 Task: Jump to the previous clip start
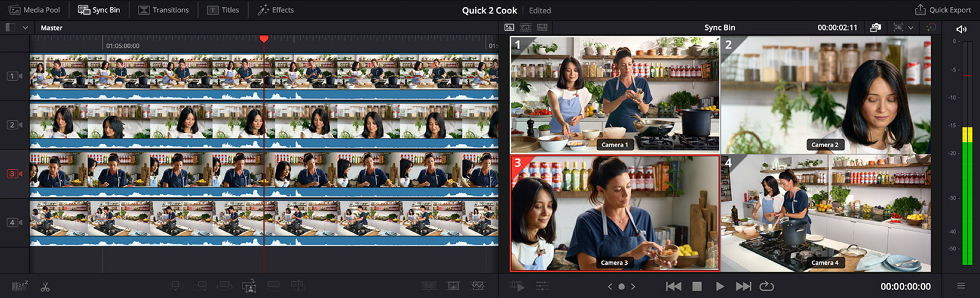[x=674, y=286]
